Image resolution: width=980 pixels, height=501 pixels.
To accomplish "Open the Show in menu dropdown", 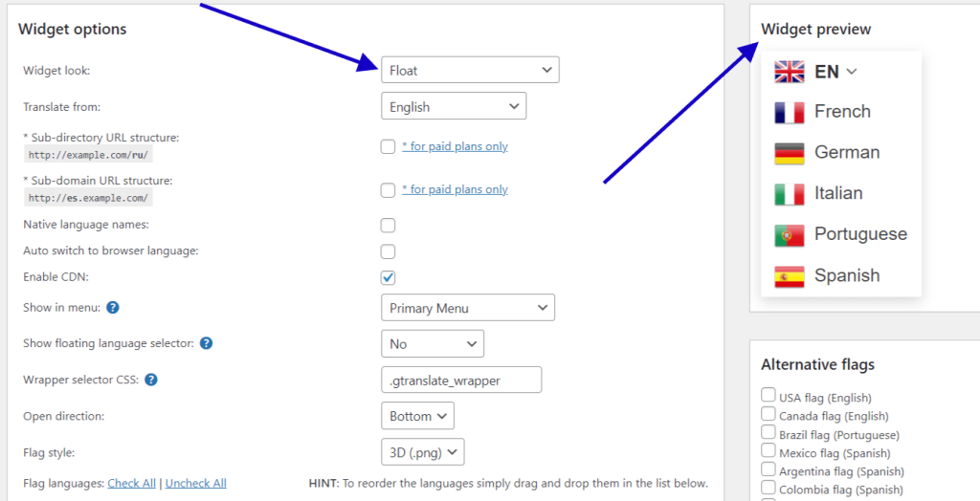I will [468, 307].
